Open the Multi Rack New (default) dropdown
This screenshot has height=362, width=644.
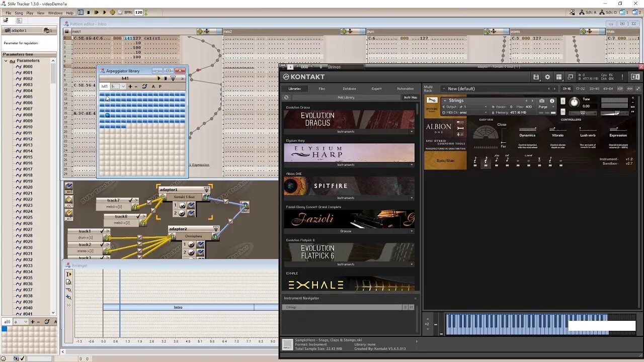click(443, 88)
